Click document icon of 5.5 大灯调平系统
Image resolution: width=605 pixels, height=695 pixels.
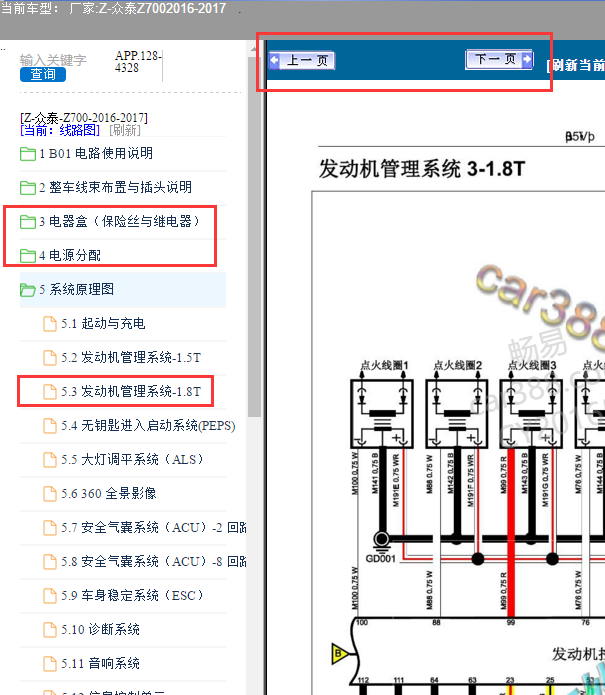[x=50, y=460]
